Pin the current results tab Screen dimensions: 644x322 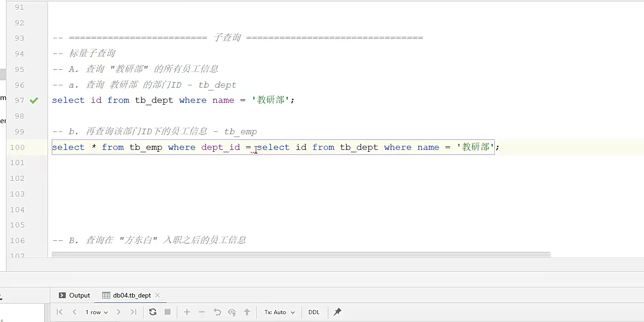(337, 312)
